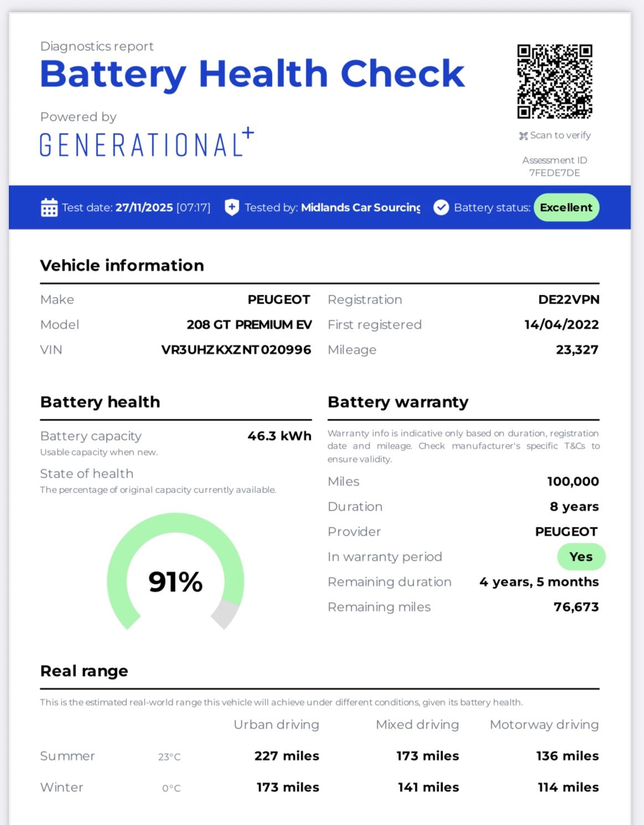Image resolution: width=644 pixels, height=825 pixels.
Task: Click the Summer urban 227 miles value
Action: pos(286,756)
